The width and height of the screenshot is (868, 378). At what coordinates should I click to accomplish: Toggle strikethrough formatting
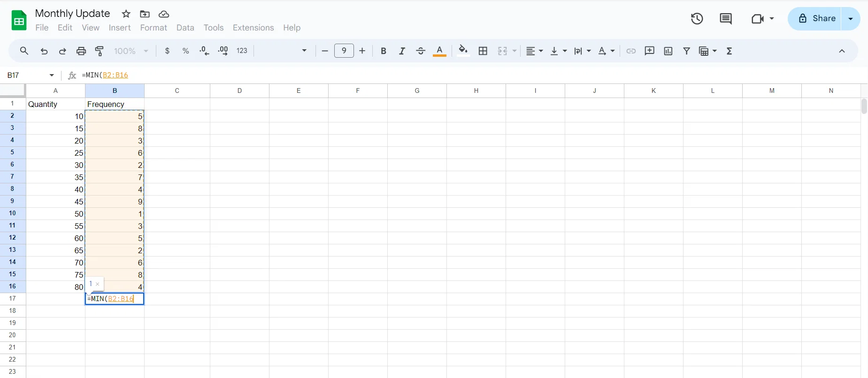421,51
